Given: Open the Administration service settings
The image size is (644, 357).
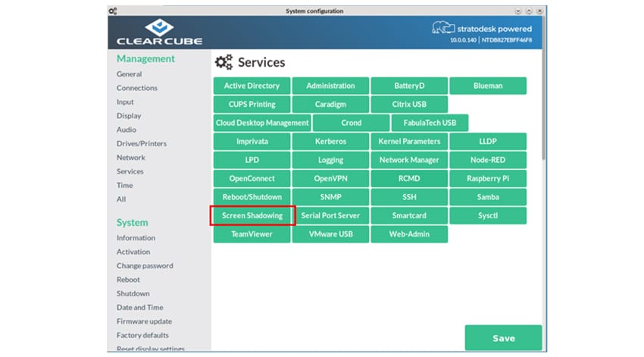Looking at the screenshot, I should click(x=330, y=86).
